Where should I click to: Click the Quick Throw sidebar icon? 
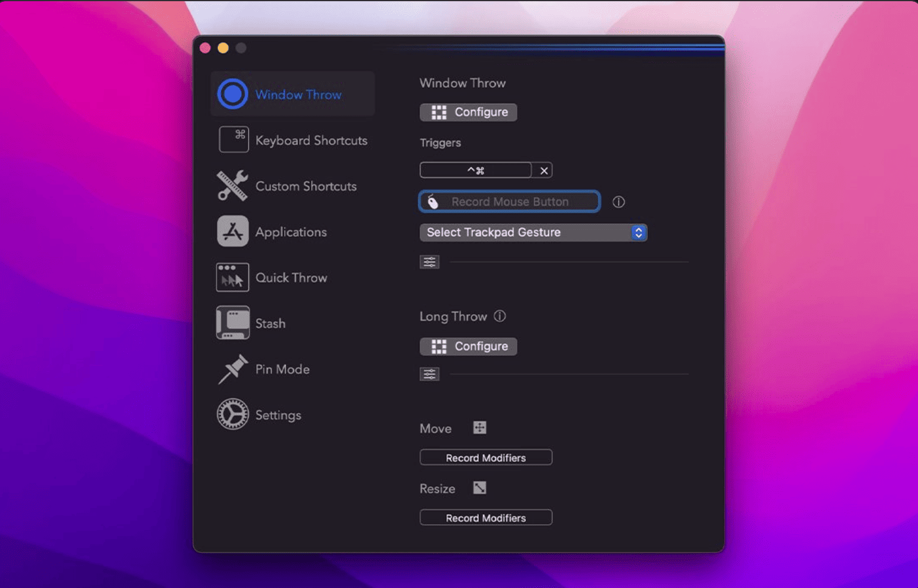(x=232, y=278)
